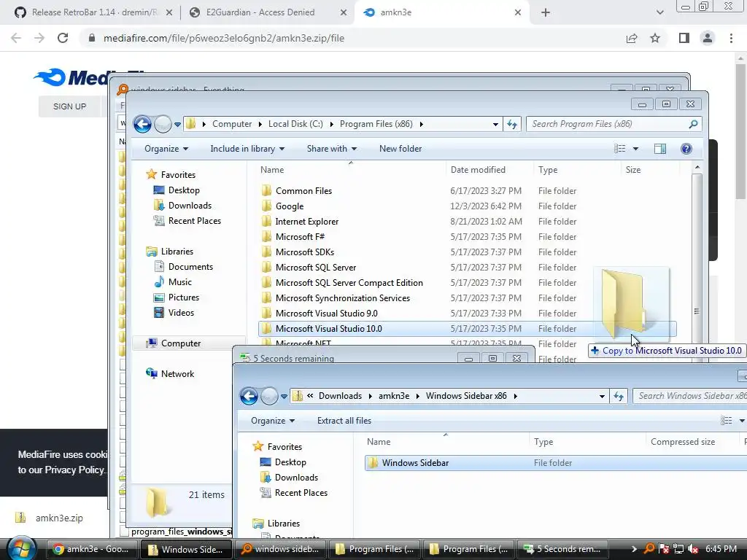
Task: Open Downloads in Program Files window favorites
Action: point(190,205)
